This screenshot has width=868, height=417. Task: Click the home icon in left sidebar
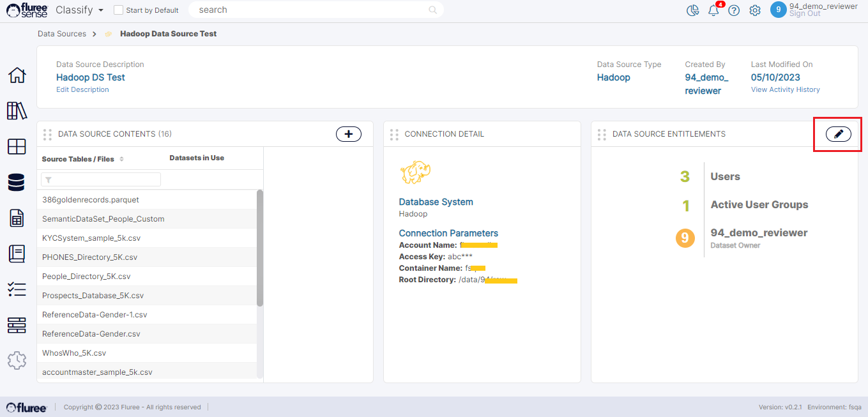[17, 75]
